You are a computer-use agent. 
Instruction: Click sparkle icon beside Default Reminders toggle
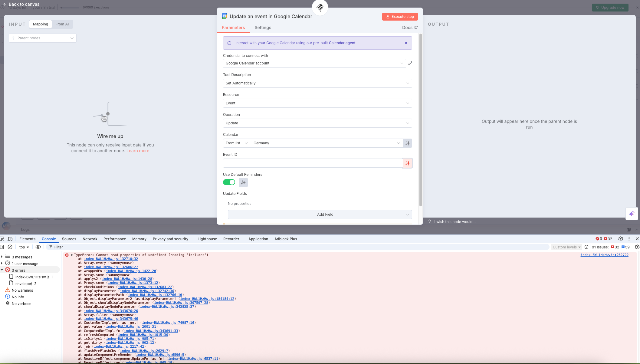click(x=243, y=182)
